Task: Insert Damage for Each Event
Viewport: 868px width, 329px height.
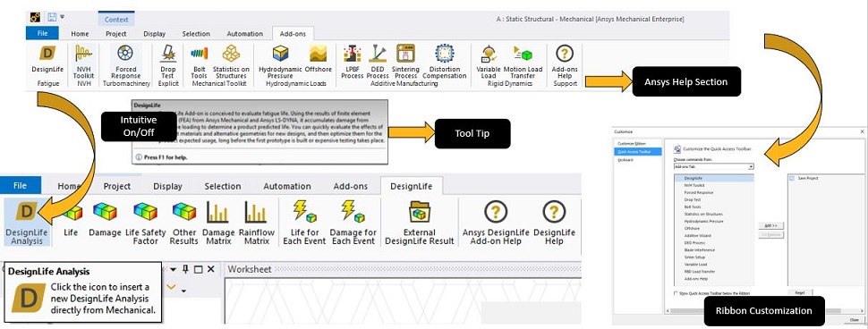Action: pos(353,223)
